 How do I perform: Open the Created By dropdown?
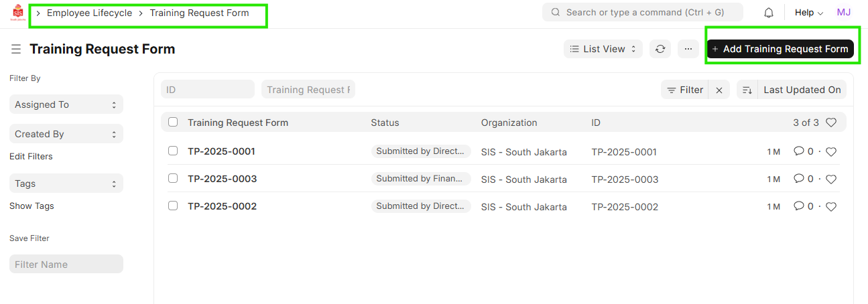tap(66, 134)
